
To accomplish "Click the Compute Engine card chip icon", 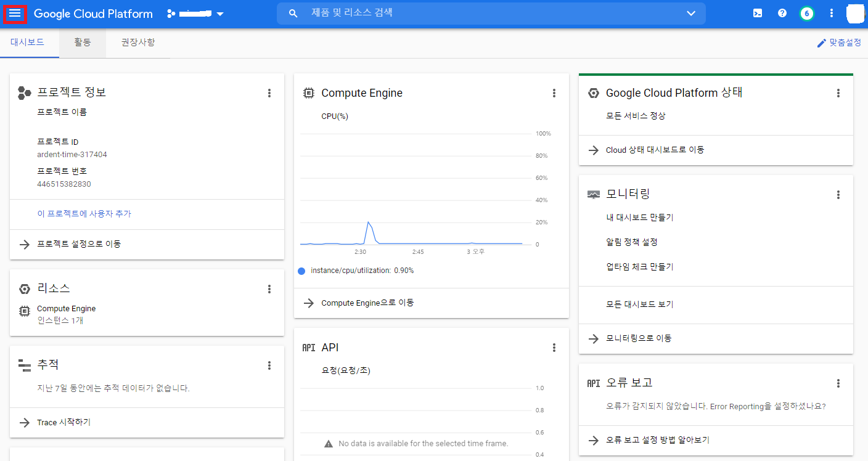I will [x=308, y=93].
